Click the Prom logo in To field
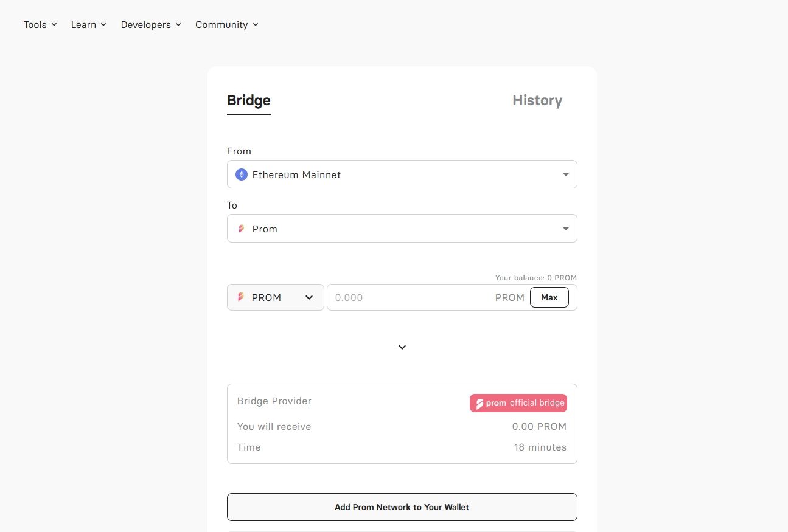Screen dimensions: 788x532 click(242, 229)
